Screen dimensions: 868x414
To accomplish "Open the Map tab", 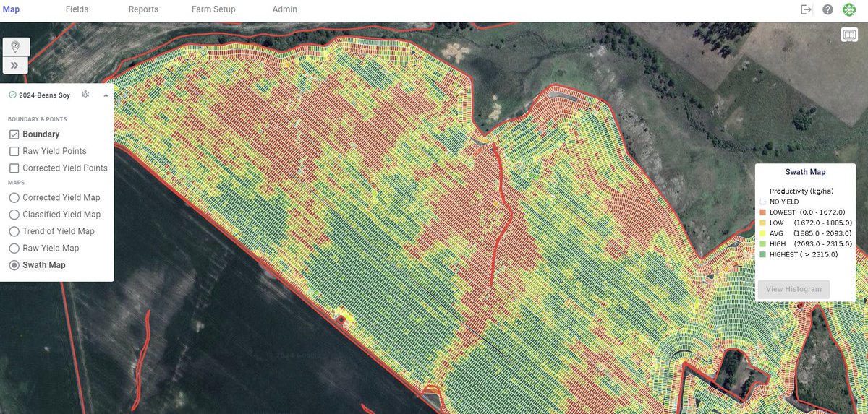I will [x=12, y=9].
